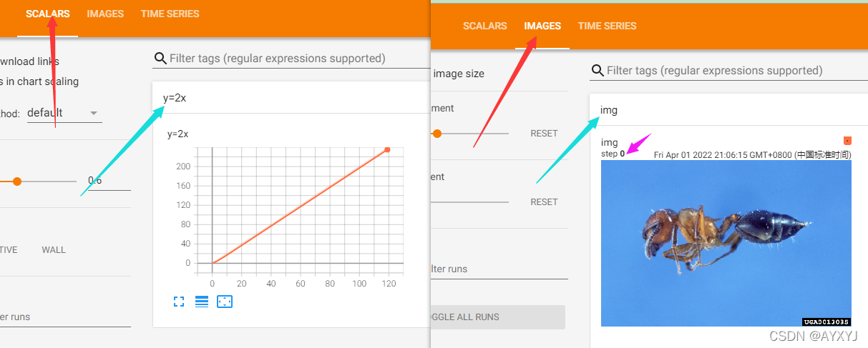Viewport: 868px width, 348px height.
Task: Fit domain to data on y=2x chart
Action: click(225, 302)
